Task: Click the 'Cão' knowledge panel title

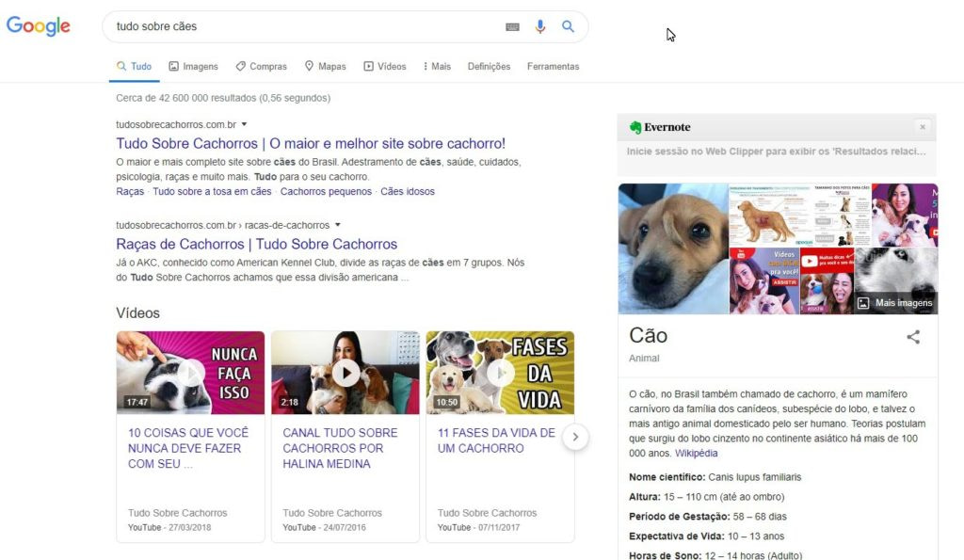Action: click(648, 336)
